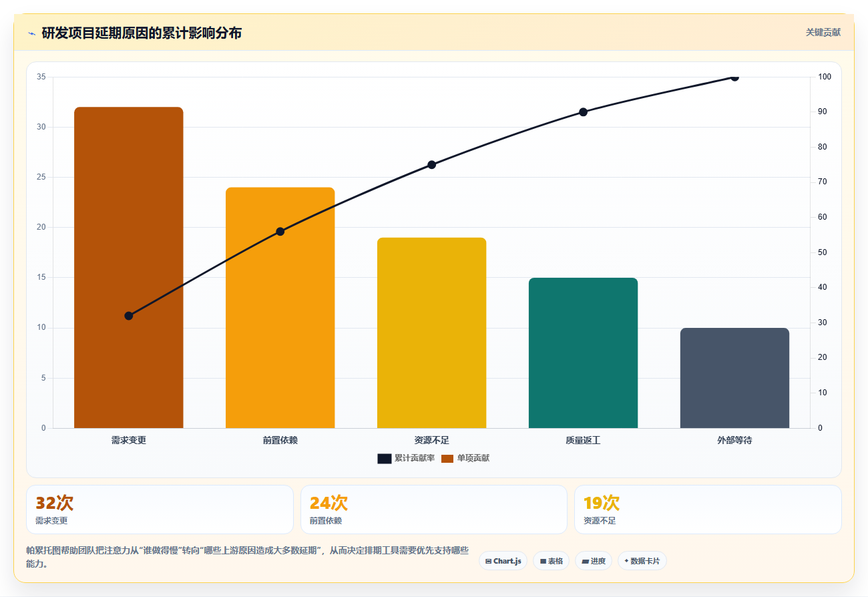Click the cumulative line point above 资源不足
868x597 pixels.
point(431,165)
